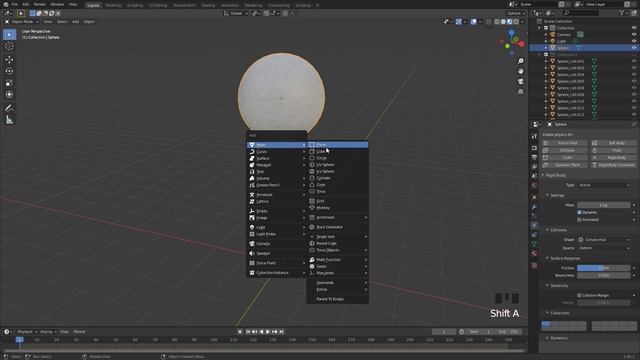This screenshot has height=360, width=640.
Task: Select the Scale tool in left toolbar
Action: pyautogui.click(x=9, y=83)
